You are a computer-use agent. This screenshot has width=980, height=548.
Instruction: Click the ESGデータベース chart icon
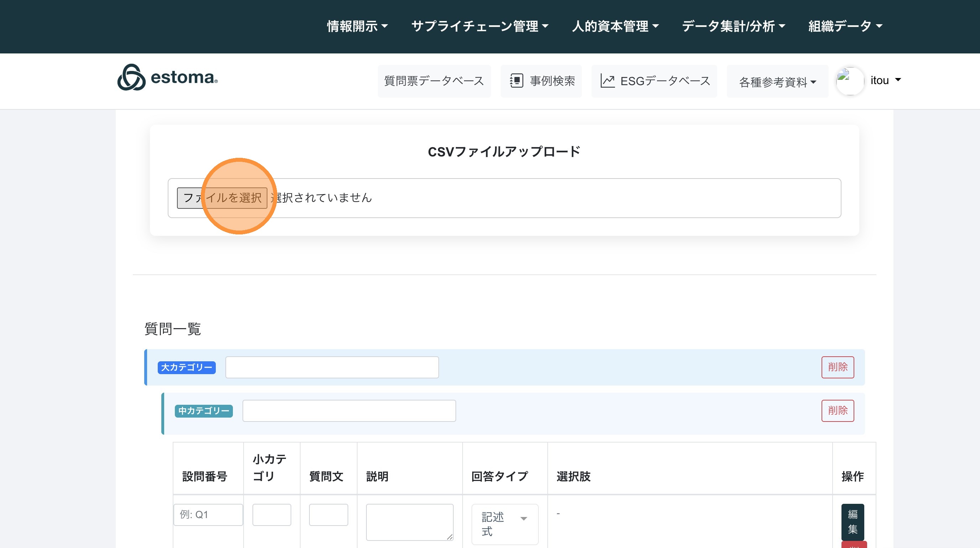607,81
